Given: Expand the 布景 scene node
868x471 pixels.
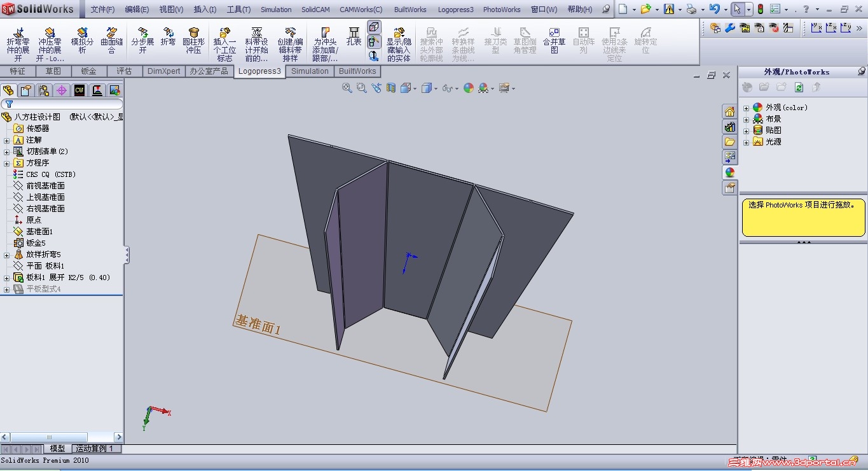Looking at the screenshot, I should [746, 119].
